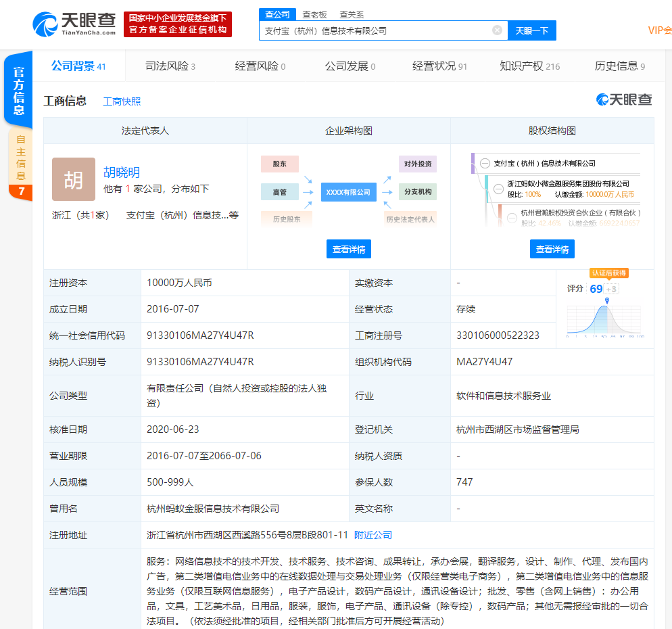This screenshot has width=672, height=629.
Task: Collapse the 浙江蚂蚁小微金融服务集团 node
Action: (x=498, y=189)
